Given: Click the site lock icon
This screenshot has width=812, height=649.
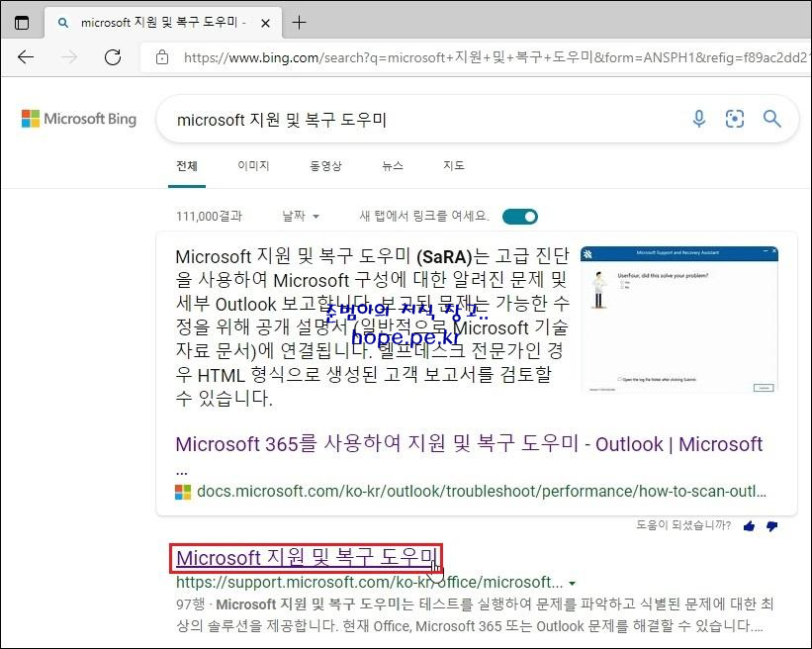Looking at the screenshot, I should (162, 57).
